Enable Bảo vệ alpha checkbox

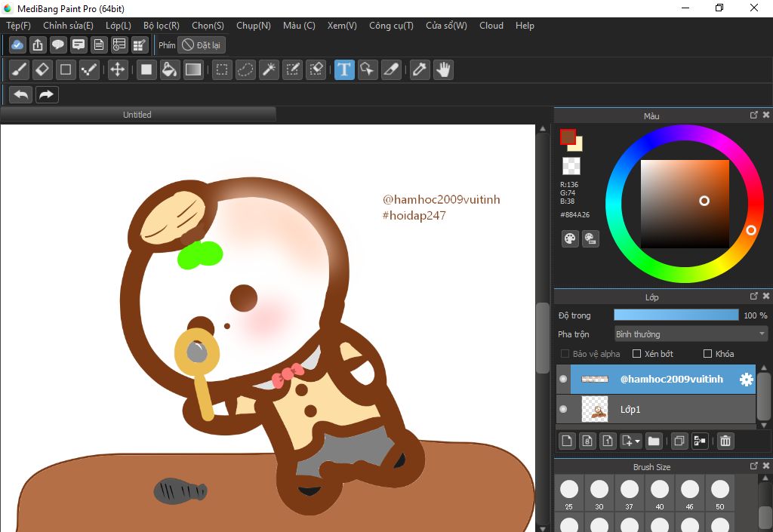[565, 354]
